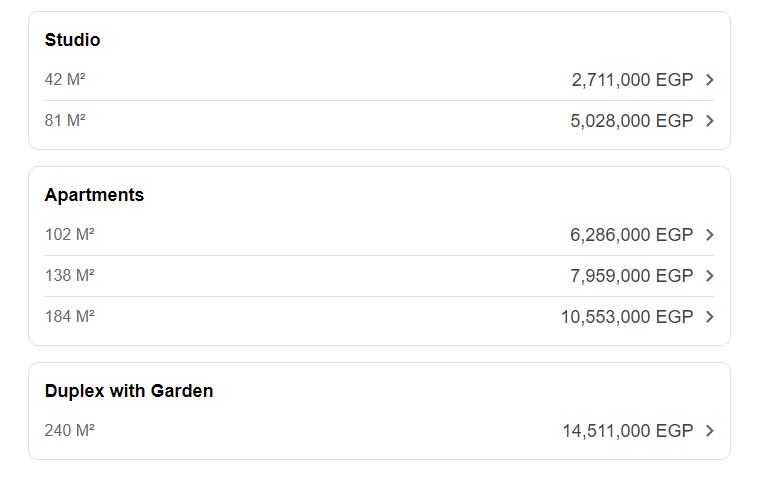This screenshot has width=765, height=482.
Task: Select the 14,511,000 EGP duplex price
Action: point(627,431)
